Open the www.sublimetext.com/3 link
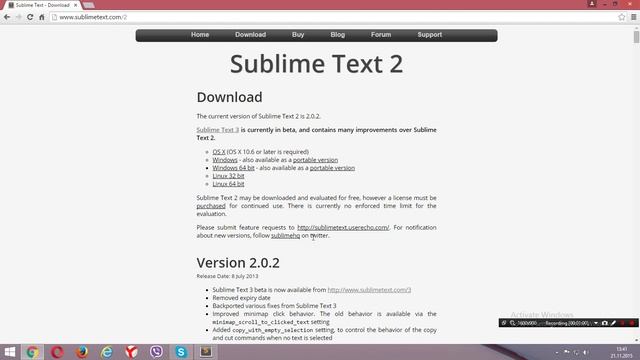This screenshot has width=640, height=360. pyautogui.click(x=369, y=290)
